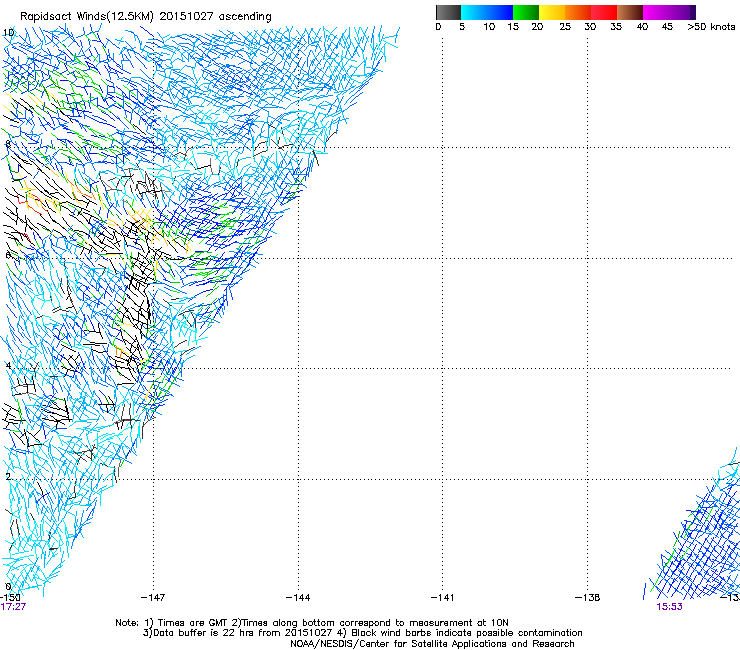Click the 'Data buffer is 22 hrs' note line
Viewport: 740px width, 650px height.
click(x=362, y=633)
